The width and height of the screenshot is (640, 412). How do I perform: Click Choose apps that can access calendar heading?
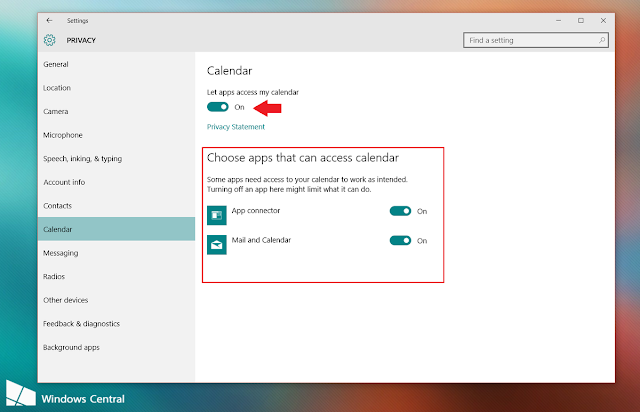pos(303,158)
